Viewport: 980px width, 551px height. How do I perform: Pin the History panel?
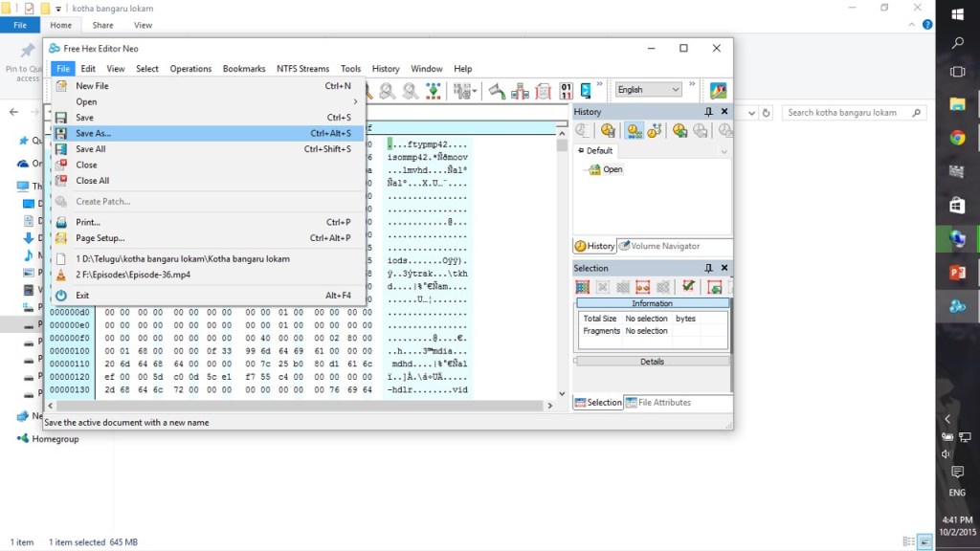pos(708,111)
